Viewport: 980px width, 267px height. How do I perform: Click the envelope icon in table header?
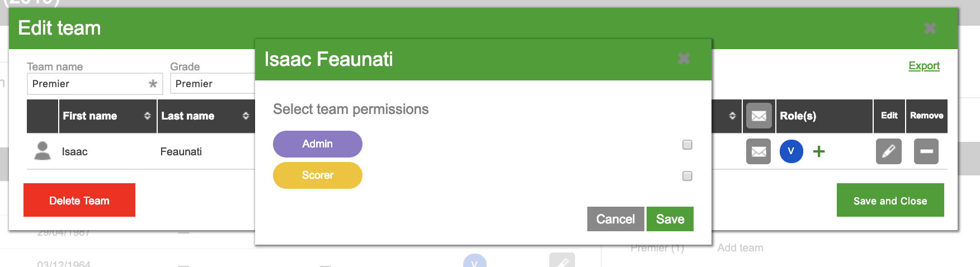click(758, 116)
